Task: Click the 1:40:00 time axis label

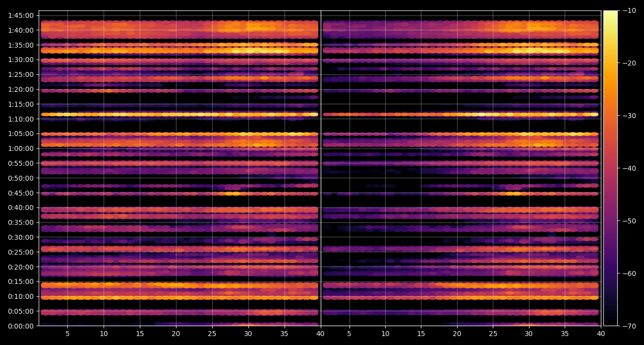Action: (21, 30)
